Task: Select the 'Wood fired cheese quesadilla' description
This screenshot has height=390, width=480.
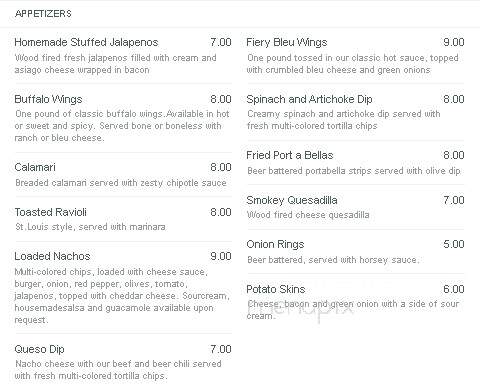Action: (308, 215)
